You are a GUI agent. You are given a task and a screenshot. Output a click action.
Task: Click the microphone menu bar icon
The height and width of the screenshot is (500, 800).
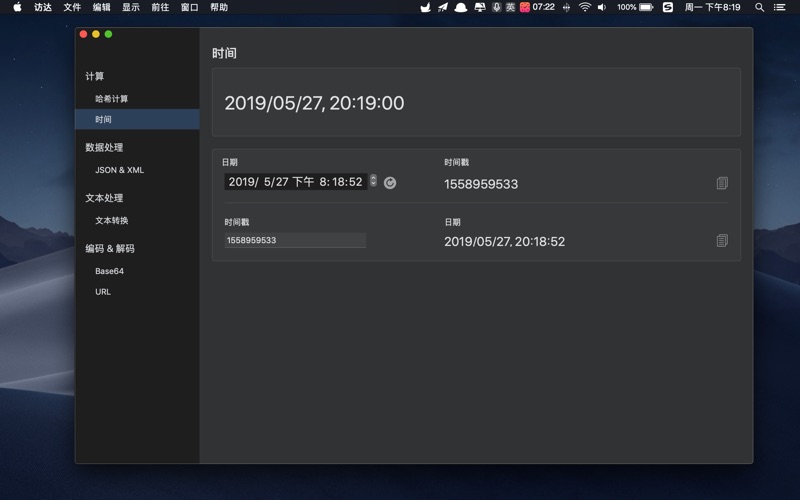(x=496, y=7)
